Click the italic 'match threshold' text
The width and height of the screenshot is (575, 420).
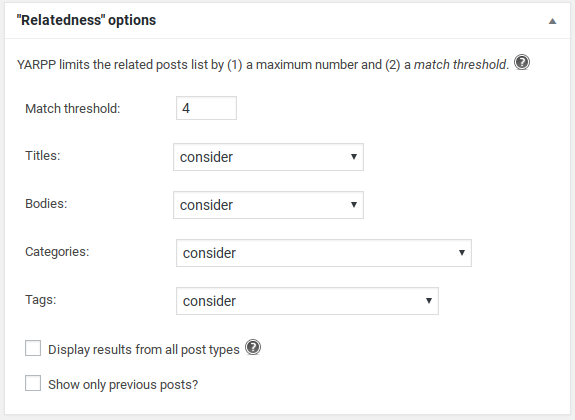coord(460,65)
